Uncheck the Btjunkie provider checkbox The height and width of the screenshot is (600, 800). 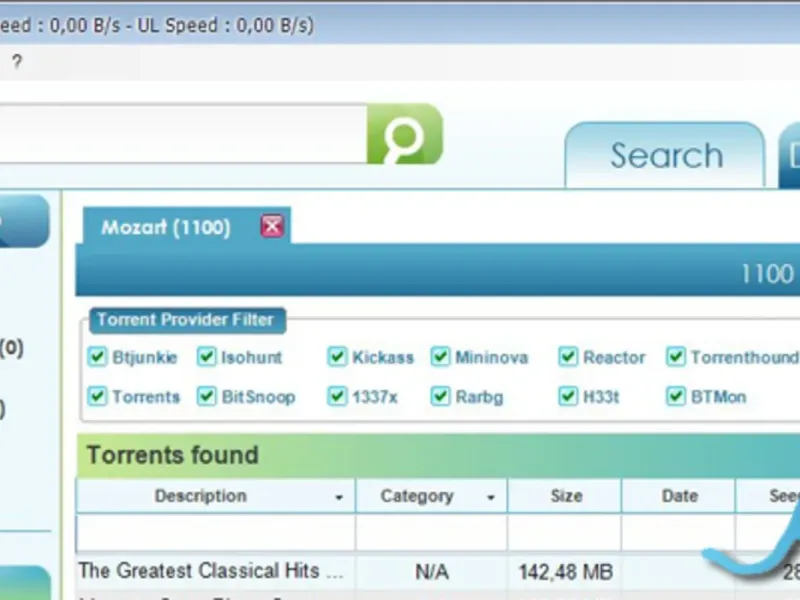(x=97, y=357)
